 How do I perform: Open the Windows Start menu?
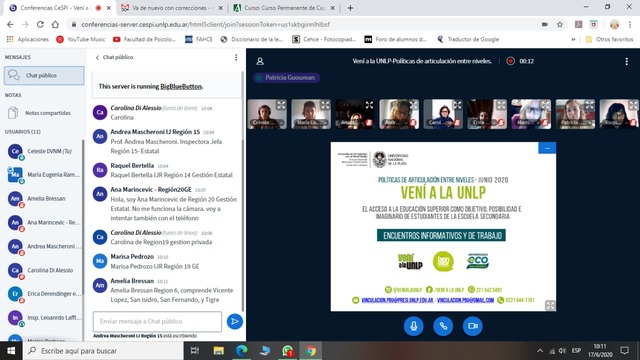coord(11,351)
